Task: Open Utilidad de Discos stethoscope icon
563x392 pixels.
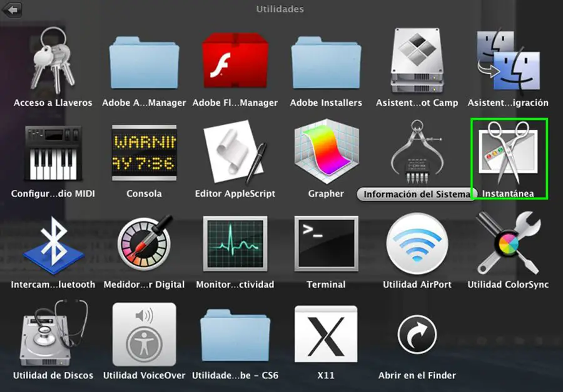Action: [x=54, y=333]
